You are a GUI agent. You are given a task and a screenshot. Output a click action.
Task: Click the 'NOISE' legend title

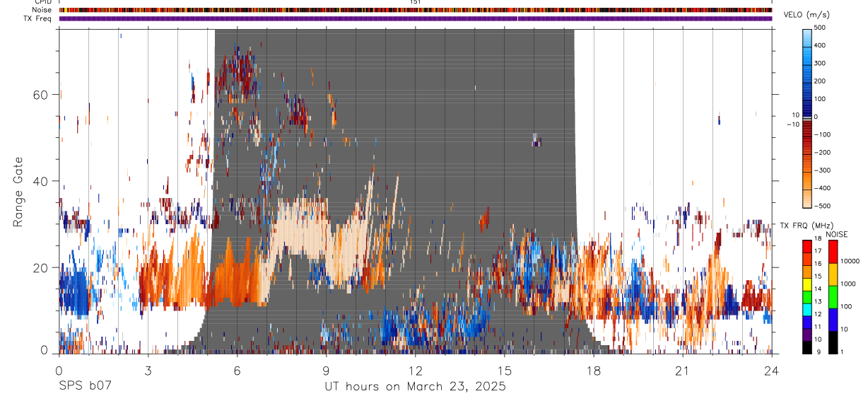coord(835,234)
